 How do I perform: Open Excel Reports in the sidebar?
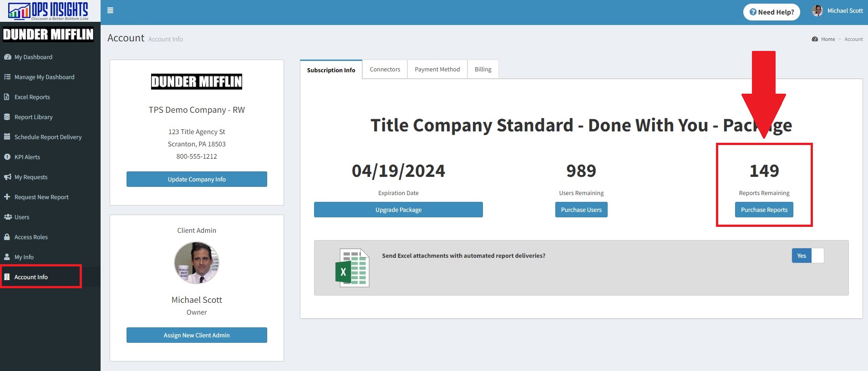click(32, 97)
